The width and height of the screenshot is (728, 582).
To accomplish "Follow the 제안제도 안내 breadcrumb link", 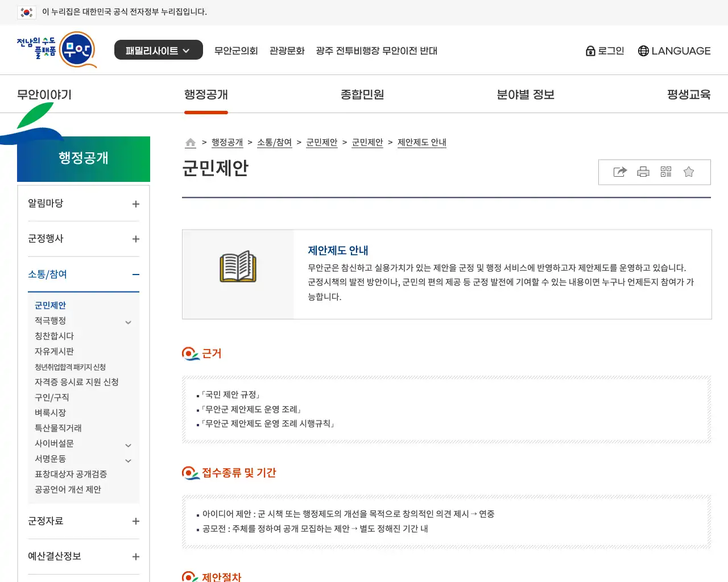I will click(421, 143).
